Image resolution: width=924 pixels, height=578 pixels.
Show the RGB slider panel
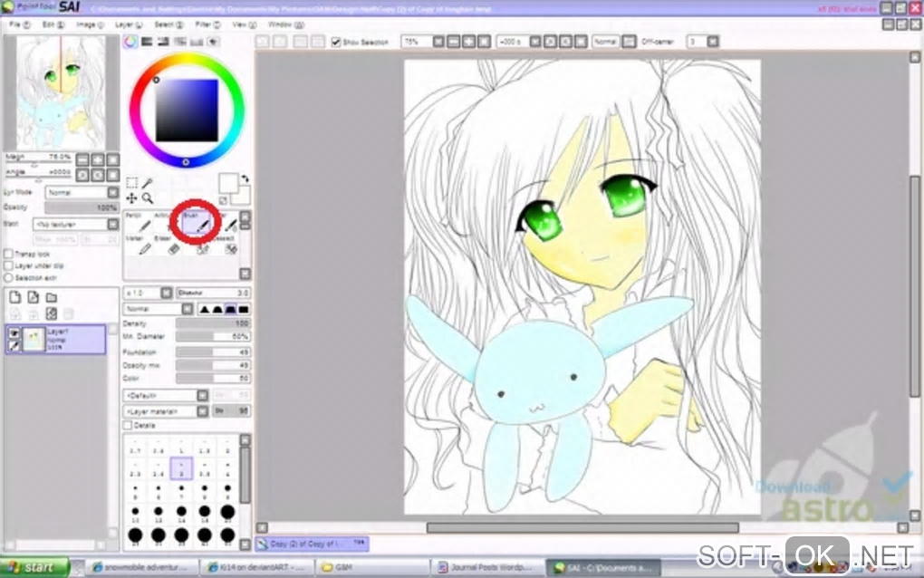coord(147,42)
